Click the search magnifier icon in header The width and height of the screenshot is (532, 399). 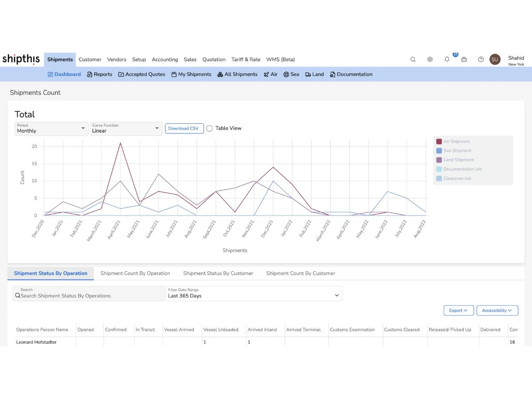(x=413, y=59)
